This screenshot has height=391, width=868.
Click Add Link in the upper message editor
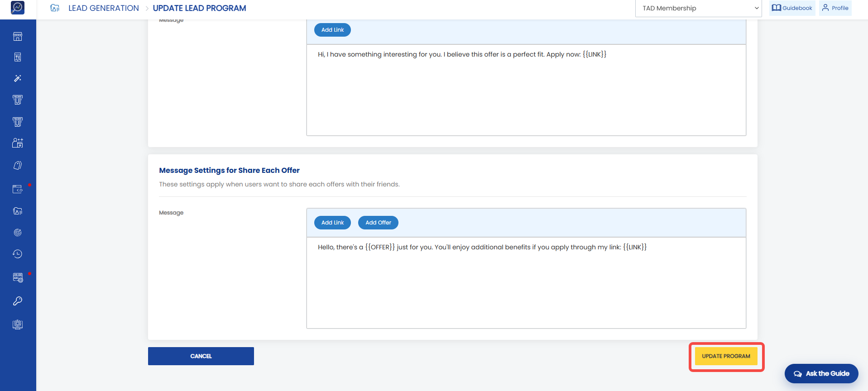pos(333,30)
